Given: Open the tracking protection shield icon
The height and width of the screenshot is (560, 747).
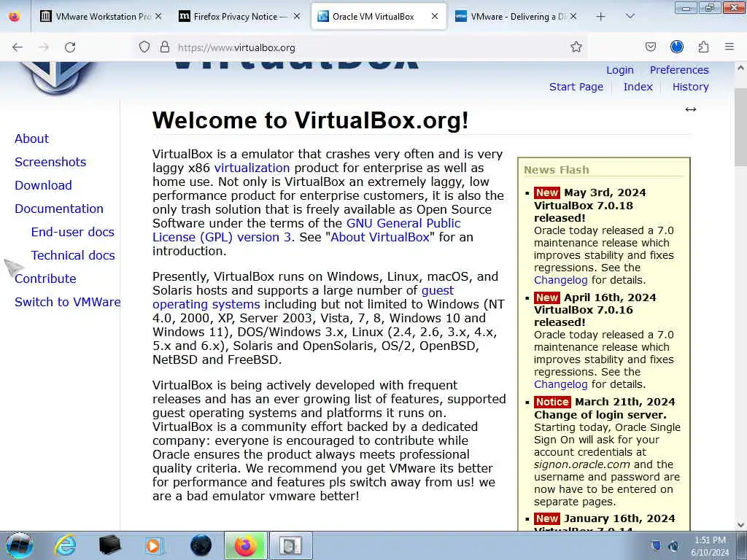Looking at the screenshot, I should coord(144,47).
